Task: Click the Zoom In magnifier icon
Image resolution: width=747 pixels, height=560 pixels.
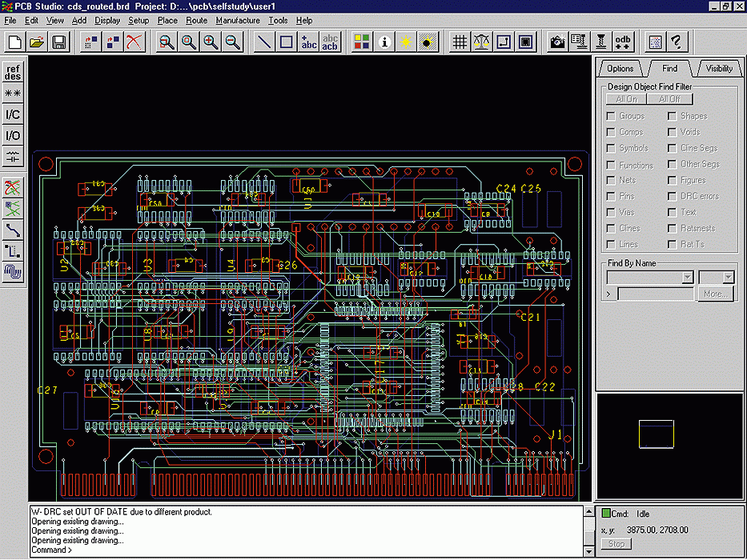Action: 211,42
